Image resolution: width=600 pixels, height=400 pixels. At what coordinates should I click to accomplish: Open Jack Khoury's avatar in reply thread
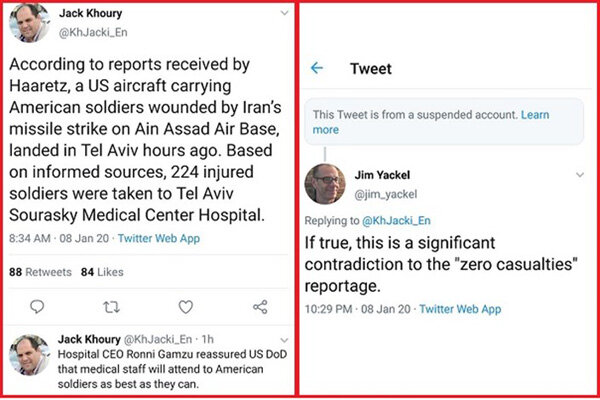coord(29,354)
